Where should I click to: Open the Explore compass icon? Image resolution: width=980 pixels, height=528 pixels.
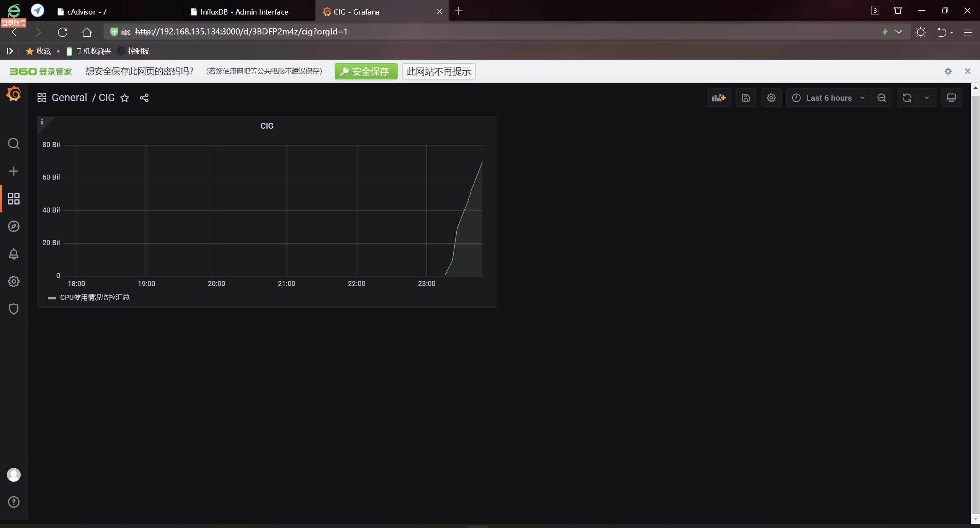[x=14, y=226]
